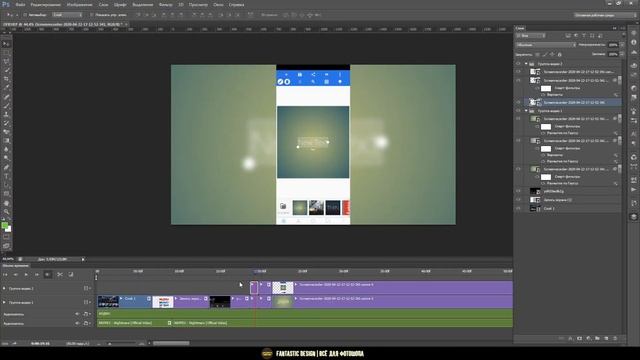640x360 pixels.
Task: Click the add layer mask icon
Action: (579, 338)
